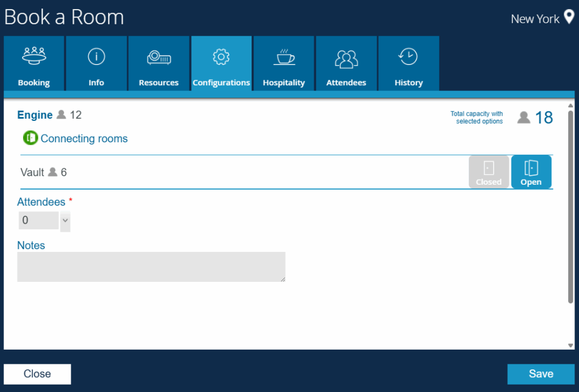Click the Connecting rooms label text

click(x=84, y=138)
